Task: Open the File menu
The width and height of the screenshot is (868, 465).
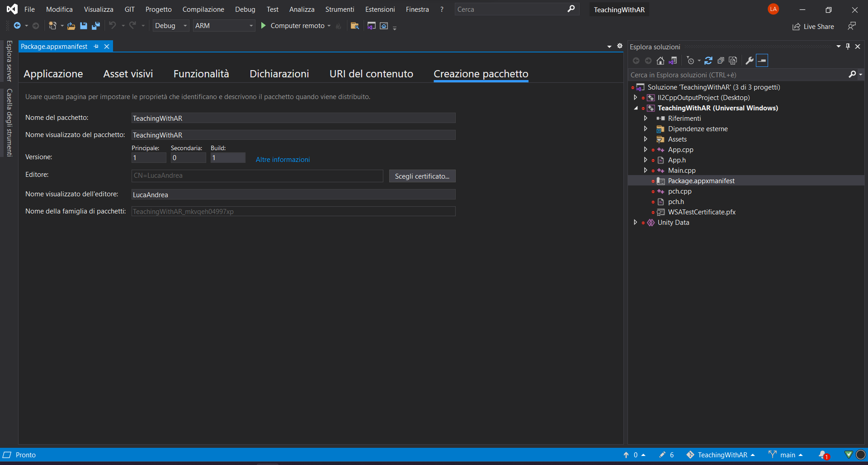Action: click(x=29, y=9)
